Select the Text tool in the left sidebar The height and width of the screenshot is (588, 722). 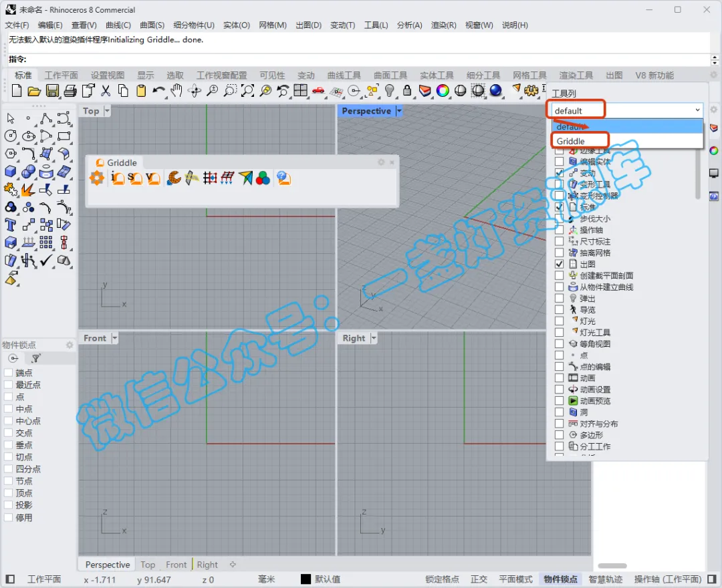point(10,225)
